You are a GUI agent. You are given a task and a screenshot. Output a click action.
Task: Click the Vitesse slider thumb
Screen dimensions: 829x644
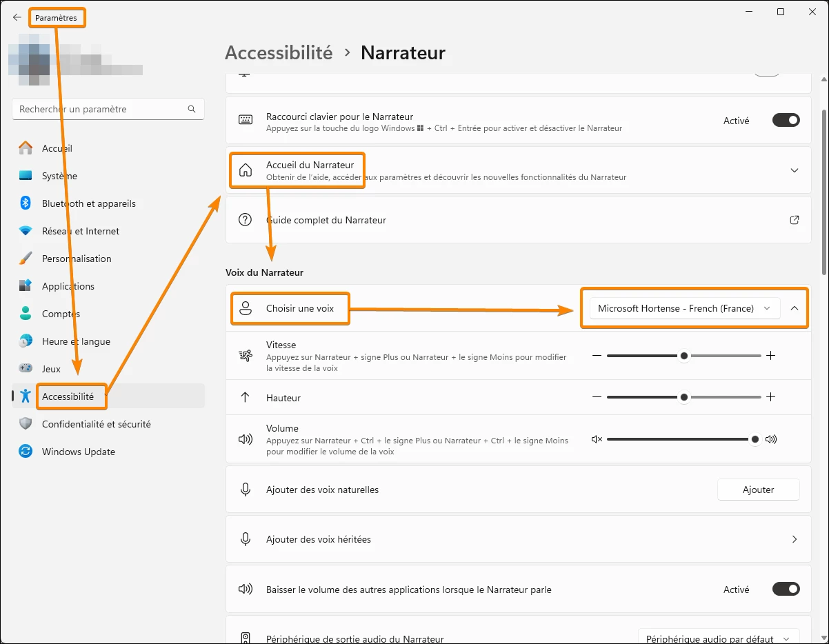coord(684,356)
